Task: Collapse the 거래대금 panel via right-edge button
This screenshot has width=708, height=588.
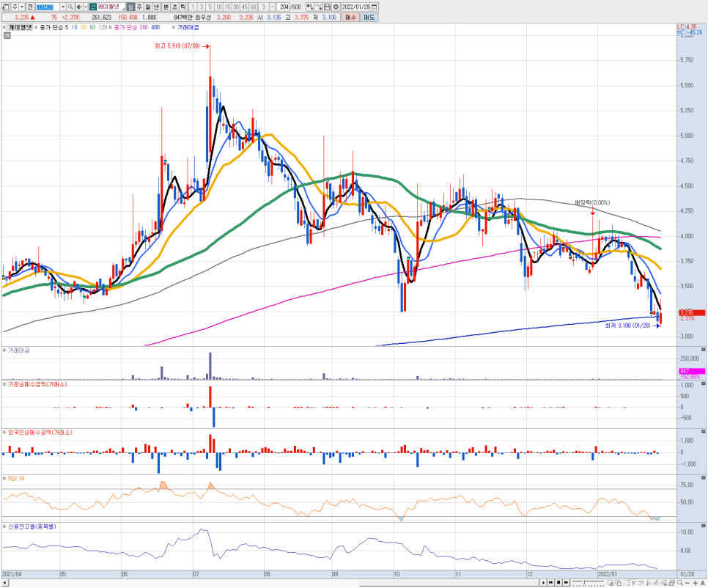Action: click(x=703, y=350)
